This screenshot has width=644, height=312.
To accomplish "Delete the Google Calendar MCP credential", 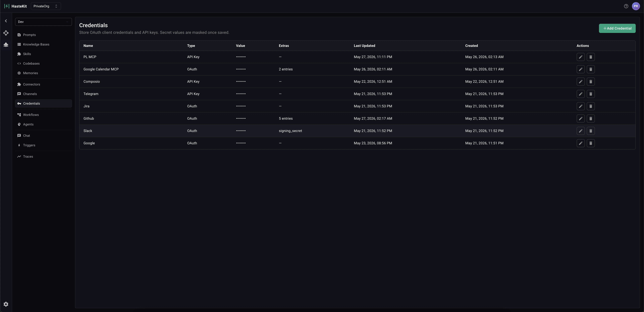I will (x=591, y=69).
